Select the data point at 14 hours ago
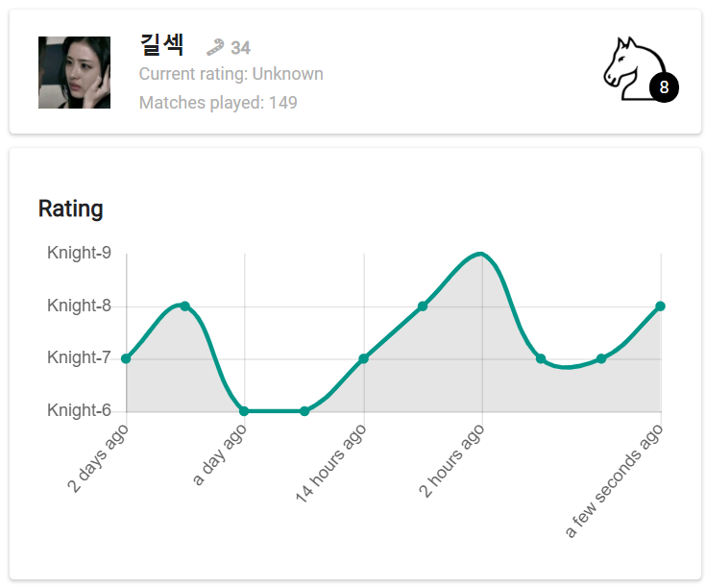This screenshot has width=706, height=588. pyautogui.click(x=363, y=358)
